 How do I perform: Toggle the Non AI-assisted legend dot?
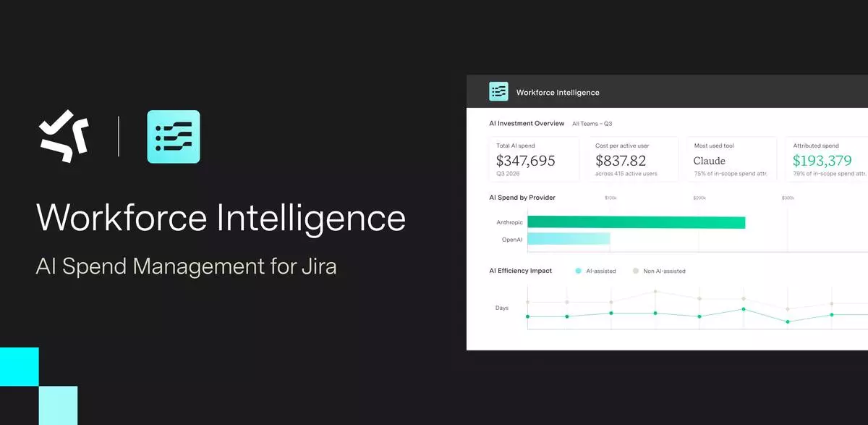[x=636, y=271]
